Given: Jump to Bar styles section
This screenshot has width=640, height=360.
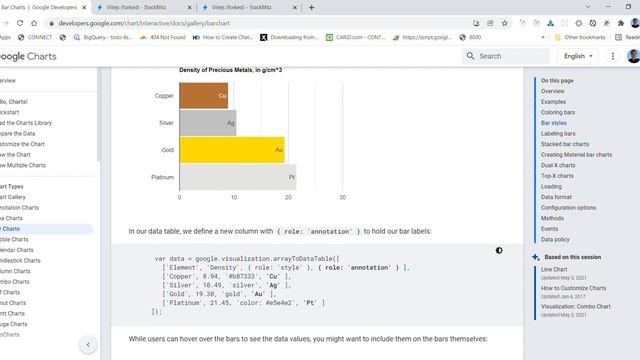Looking at the screenshot, I should pyautogui.click(x=553, y=123).
